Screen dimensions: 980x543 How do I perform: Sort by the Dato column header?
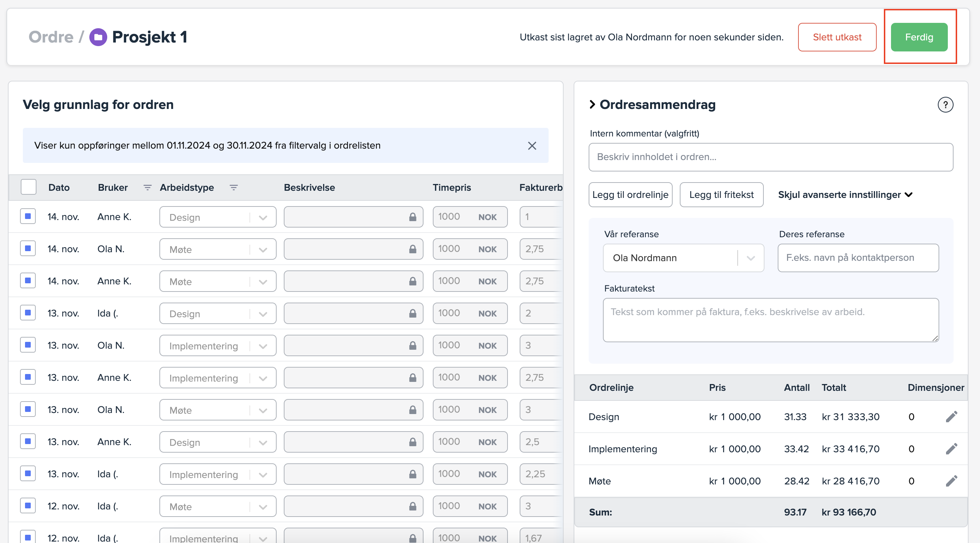[x=59, y=188]
